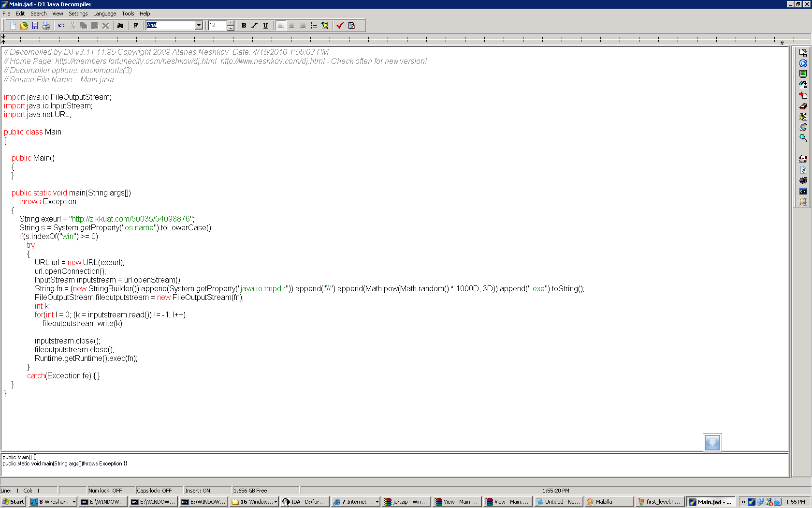
Task: Expand the Internet Explorer taskbar group arrow
Action: 377,502
